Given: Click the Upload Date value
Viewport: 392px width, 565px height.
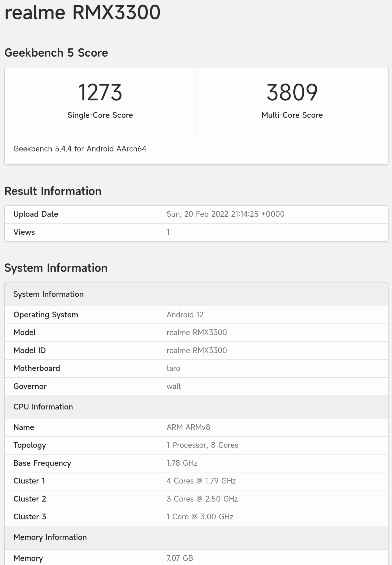Looking at the screenshot, I should (225, 214).
